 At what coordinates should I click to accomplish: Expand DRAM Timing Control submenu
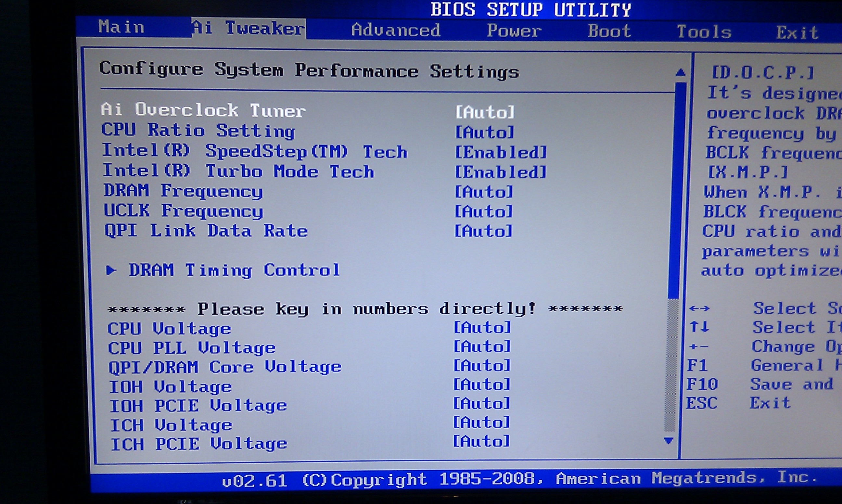[x=234, y=270]
